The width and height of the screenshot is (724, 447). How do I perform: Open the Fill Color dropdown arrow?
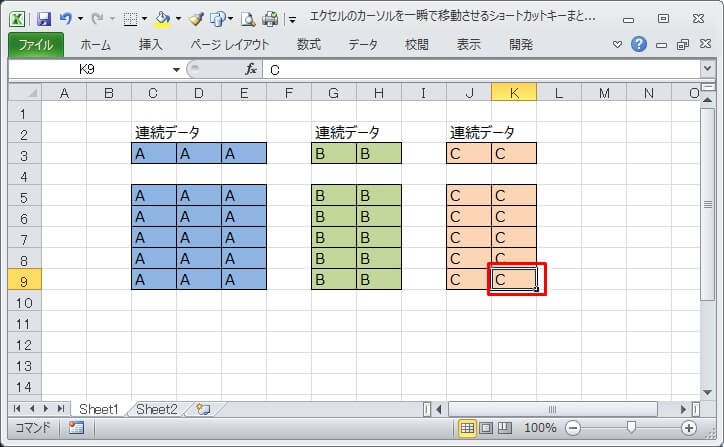pyautogui.click(x=178, y=19)
